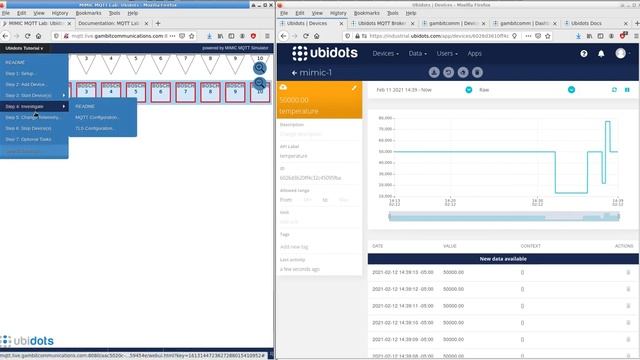Reload page in the Ubidots Firefox window
Viewport: 640px width, 360px height.
[x=306, y=36]
